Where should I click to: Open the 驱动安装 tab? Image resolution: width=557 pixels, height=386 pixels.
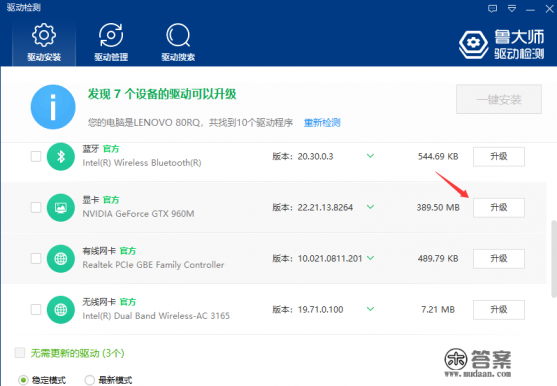[x=44, y=43]
